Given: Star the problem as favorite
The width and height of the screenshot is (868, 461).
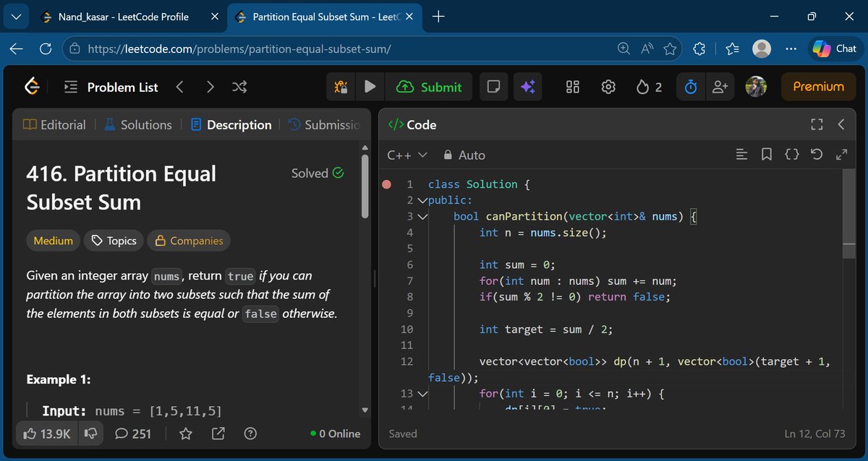Looking at the screenshot, I should pos(185,434).
